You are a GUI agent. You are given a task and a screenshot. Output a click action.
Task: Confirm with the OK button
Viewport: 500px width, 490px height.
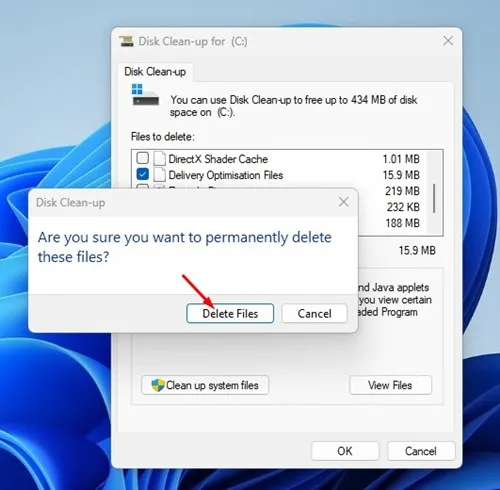tap(345, 451)
